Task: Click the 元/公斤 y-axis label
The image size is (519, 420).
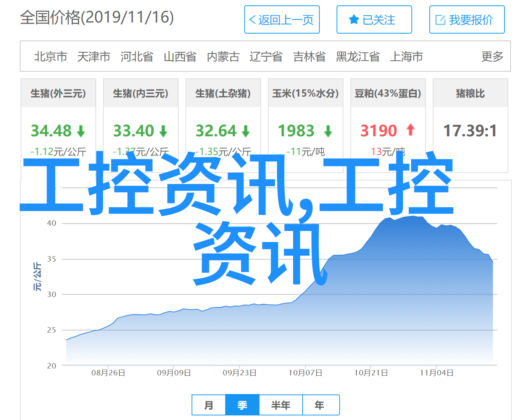Action: point(37,276)
